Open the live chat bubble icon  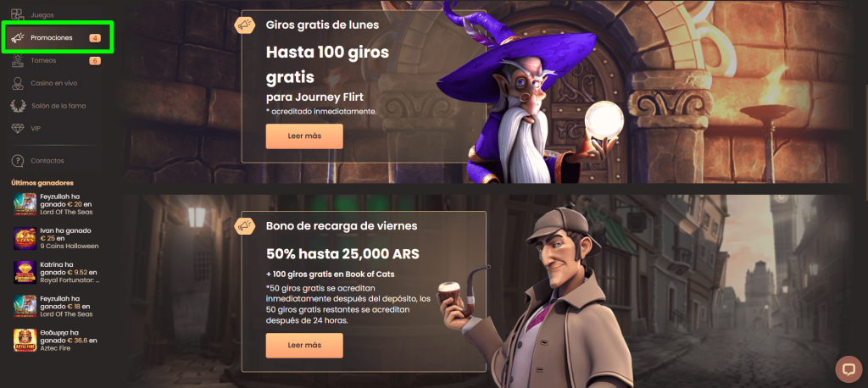[849, 369]
